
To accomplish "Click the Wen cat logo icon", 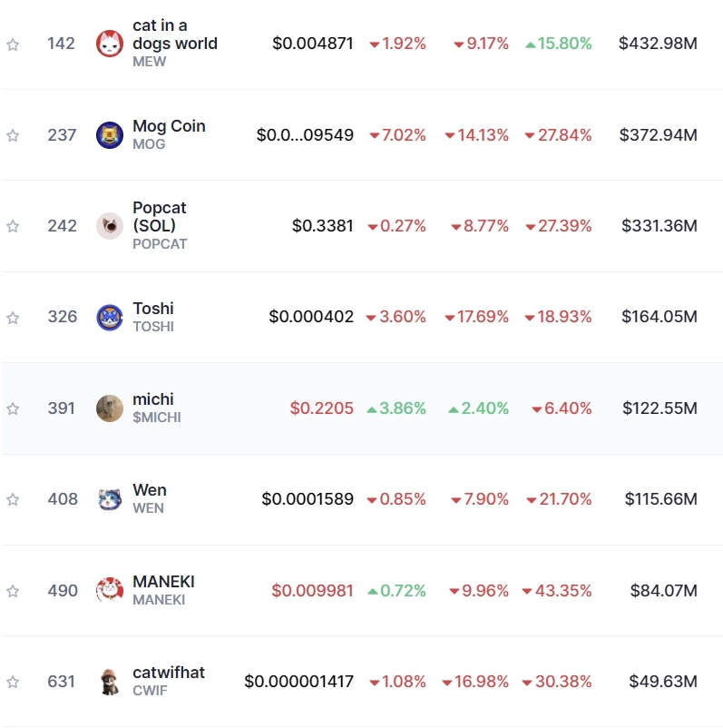I will click(x=110, y=499).
